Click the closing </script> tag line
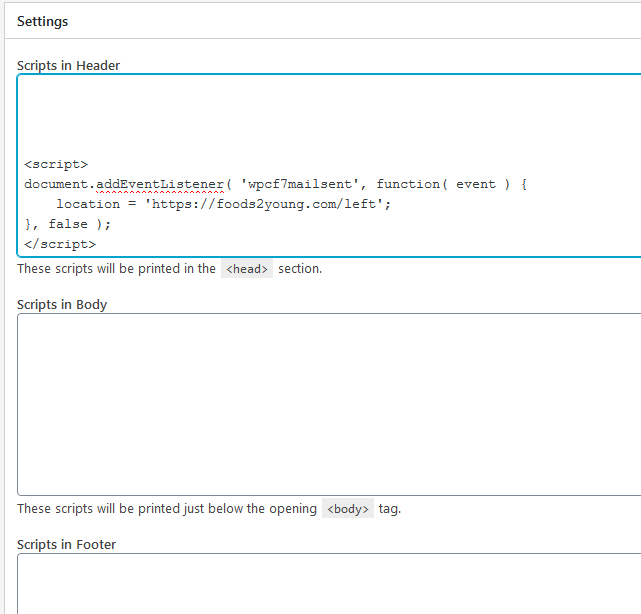This screenshot has height=614, width=641. [x=60, y=244]
